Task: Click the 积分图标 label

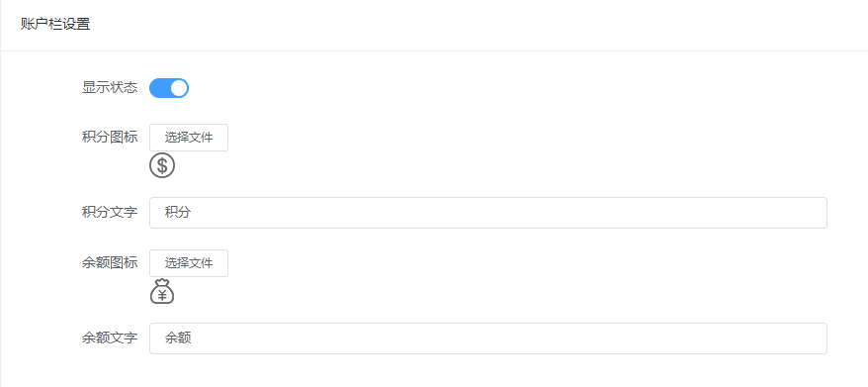Action: 110,137
